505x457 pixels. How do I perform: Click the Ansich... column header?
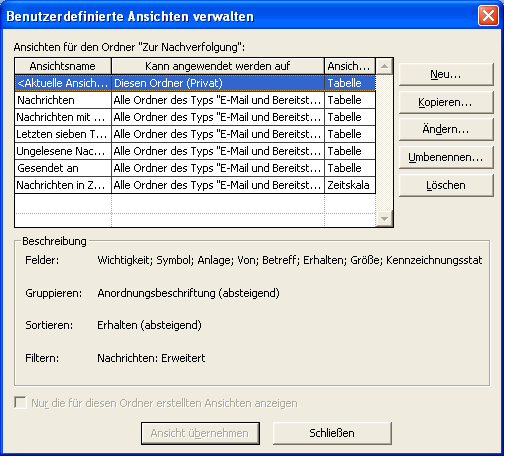click(x=350, y=66)
